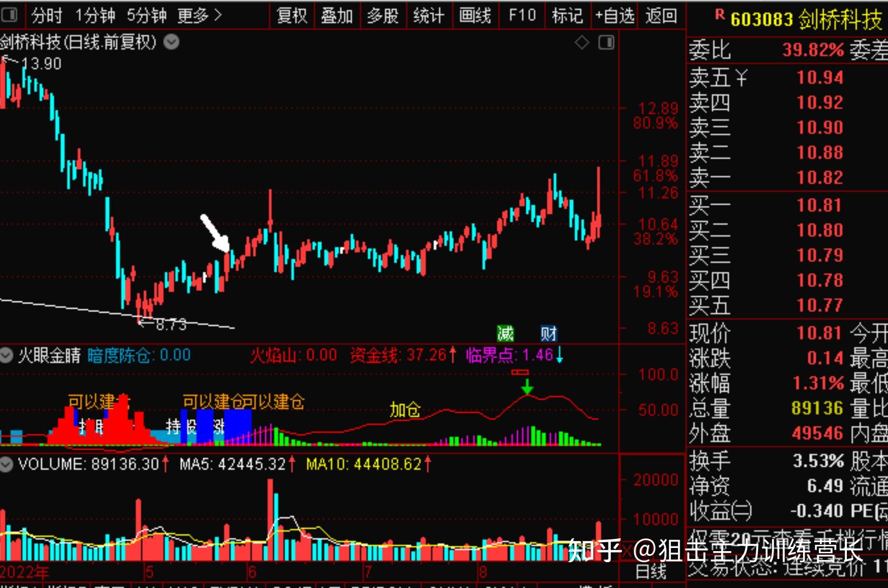Expand the 更多 periods menu
Image resolution: width=888 pixels, height=588 pixels.
[x=199, y=16]
